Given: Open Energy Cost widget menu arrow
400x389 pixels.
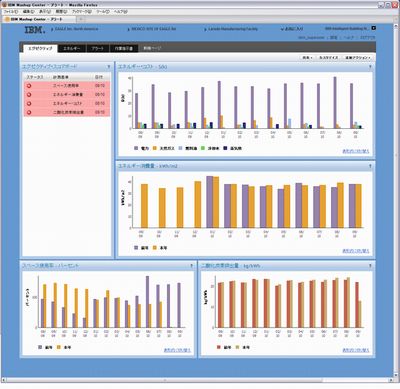Looking at the screenshot, I should point(370,67).
